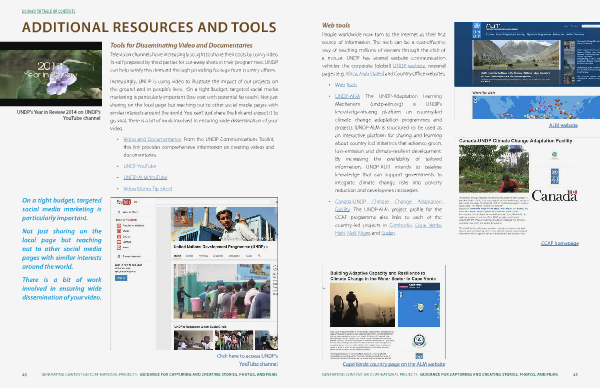This screenshot has width=600, height=388.
Task: Follow the Cambodia country project link
Action: tap(401, 225)
